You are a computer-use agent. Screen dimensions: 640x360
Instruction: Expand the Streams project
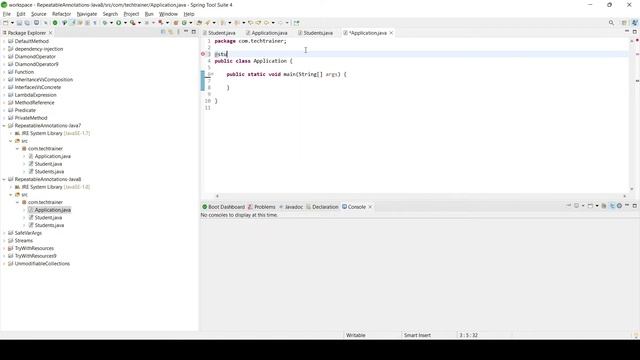pos(4,241)
